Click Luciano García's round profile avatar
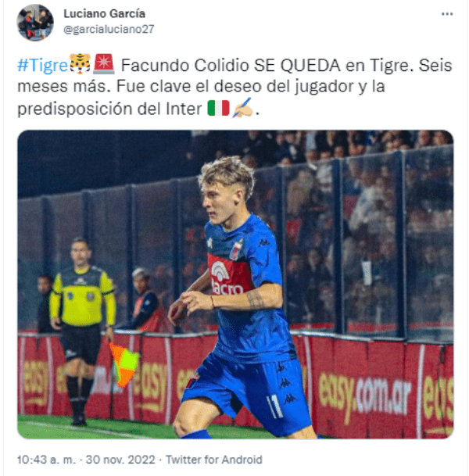The height and width of the screenshot is (476, 469). click(x=35, y=23)
